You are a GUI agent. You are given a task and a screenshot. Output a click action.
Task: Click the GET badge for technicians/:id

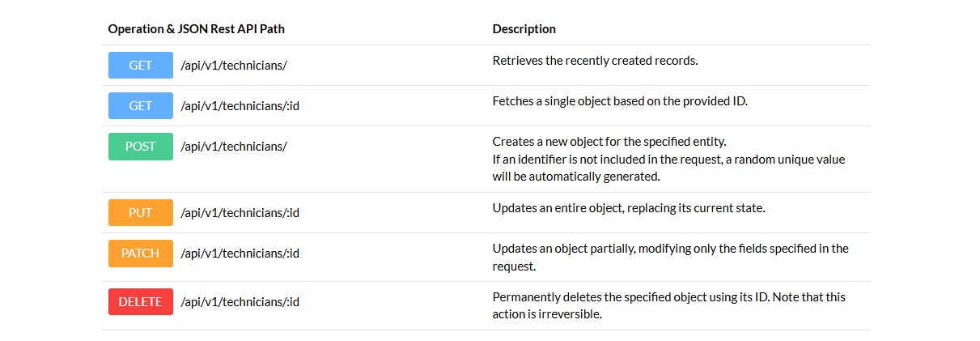(x=141, y=105)
